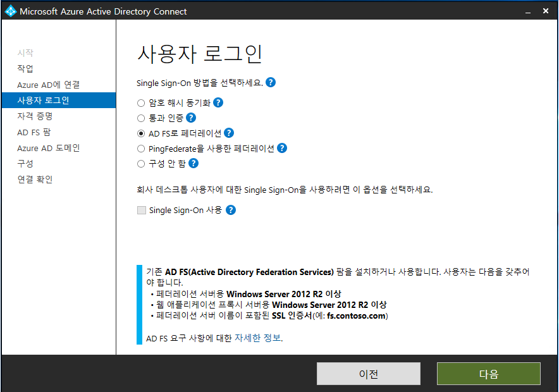
Task: Open help icon for AD FS로 페더레이션
Action: [229, 133]
